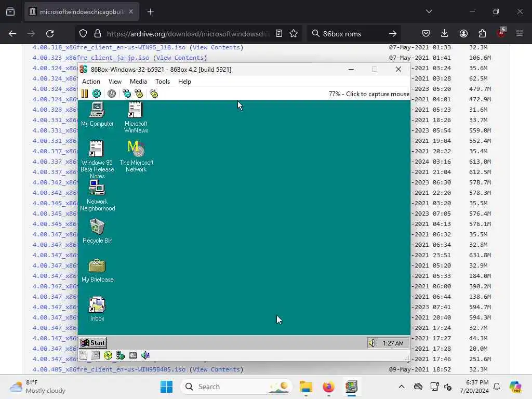This screenshot has height=399, width=532.
Task: Click the archive.org address bar
Action: 188,34
